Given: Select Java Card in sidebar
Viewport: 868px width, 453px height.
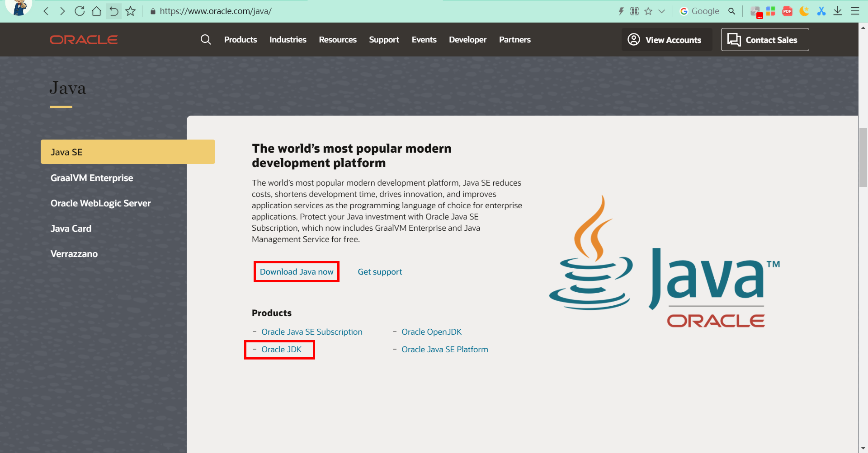Looking at the screenshot, I should point(71,229).
